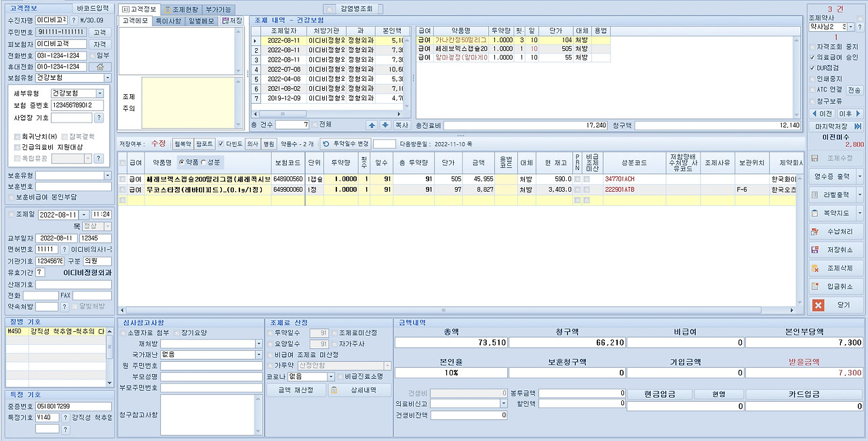Move up with the blue up arrow
This screenshot has width=868, height=441.
click(371, 125)
